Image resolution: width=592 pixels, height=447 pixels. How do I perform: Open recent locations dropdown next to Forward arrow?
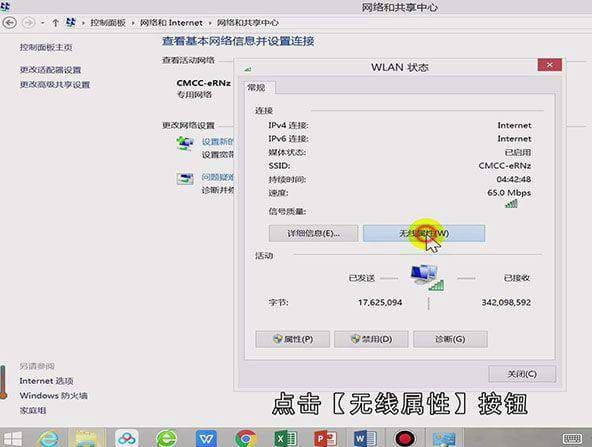[x=42, y=23]
